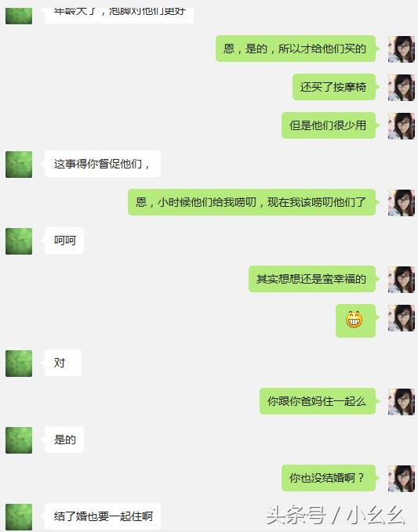Click the girl avatar beside 你也没结婚啊？
The height and width of the screenshot is (532, 418).
tap(402, 479)
